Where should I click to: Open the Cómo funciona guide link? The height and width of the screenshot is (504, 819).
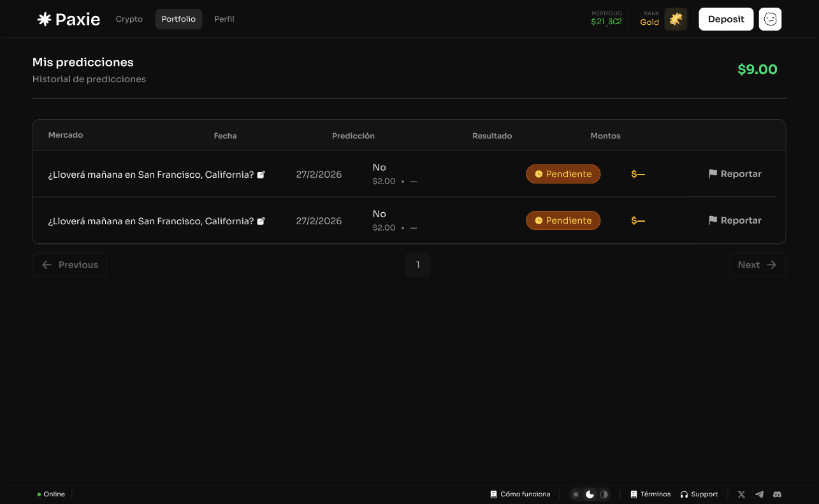pos(520,494)
